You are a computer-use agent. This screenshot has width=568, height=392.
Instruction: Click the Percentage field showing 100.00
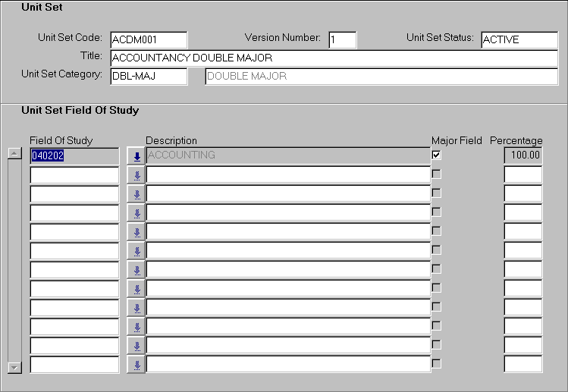523,155
